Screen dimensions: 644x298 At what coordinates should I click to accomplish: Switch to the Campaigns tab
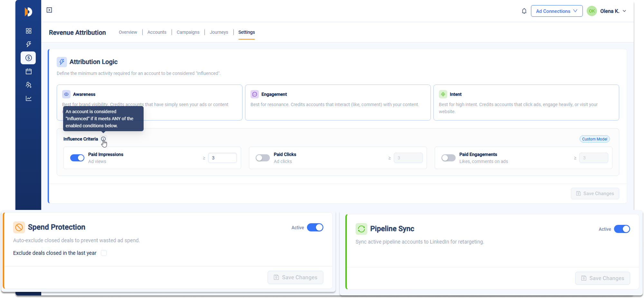[x=188, y=32]
